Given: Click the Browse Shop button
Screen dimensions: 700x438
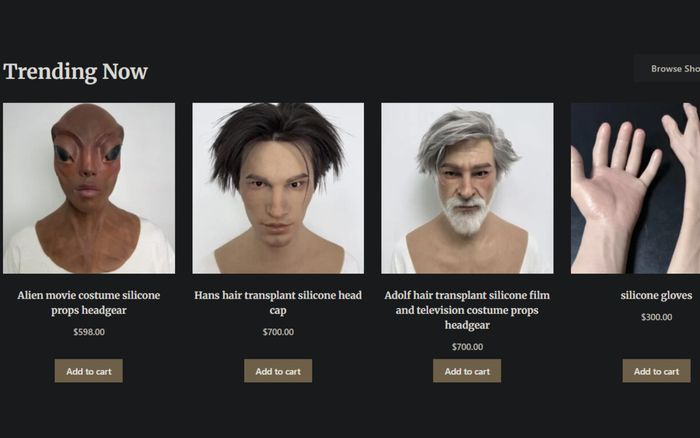Looking at the screenshot, I should (667, 69).
